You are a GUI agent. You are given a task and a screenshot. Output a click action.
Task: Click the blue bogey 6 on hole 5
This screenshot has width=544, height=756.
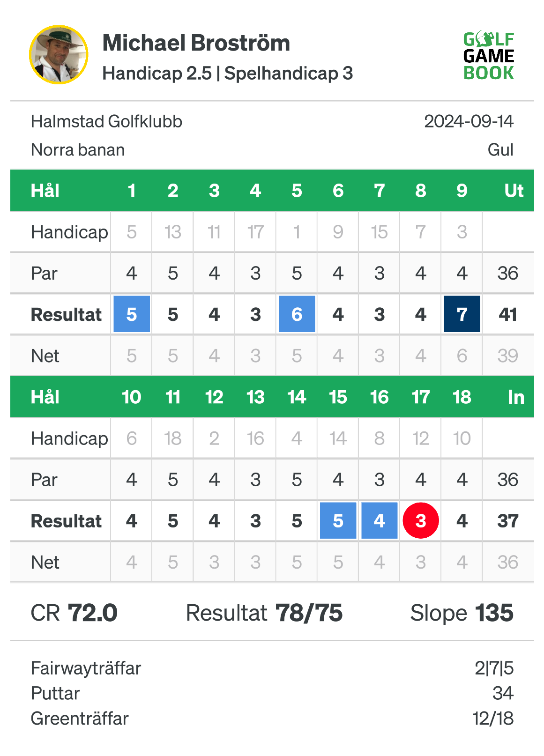(297, 314)
